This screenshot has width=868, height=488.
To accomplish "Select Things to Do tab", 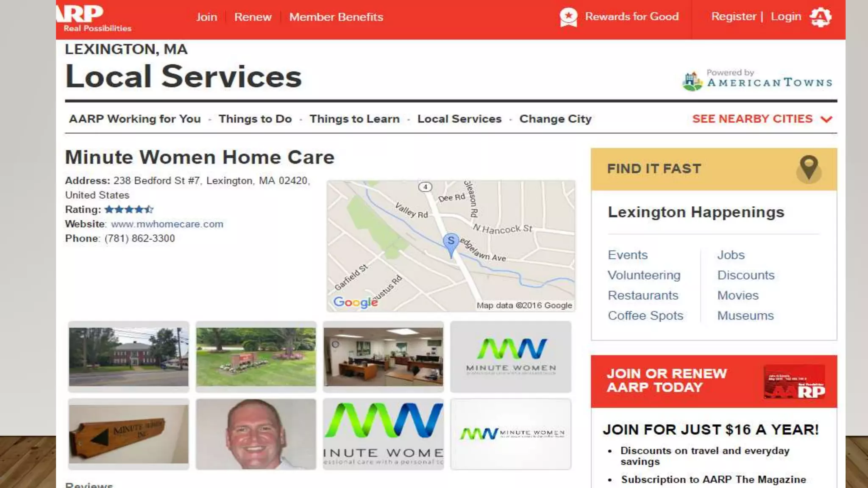I will [x=255, y=119].
